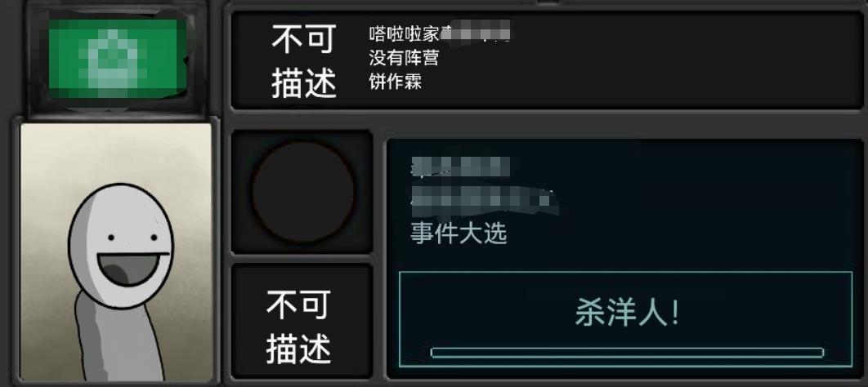Click the top 不可描述 title label
868x387 pixels.
point(304,61)
